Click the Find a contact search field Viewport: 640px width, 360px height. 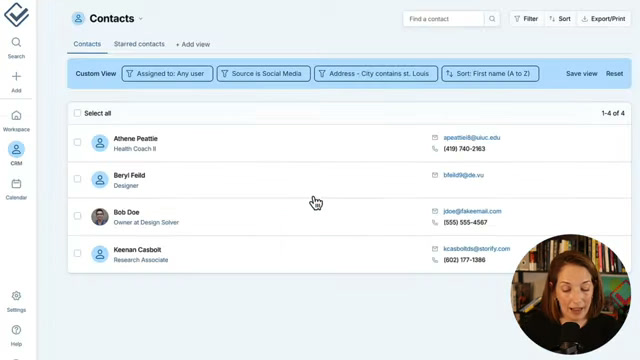click(x=443, y=19)
